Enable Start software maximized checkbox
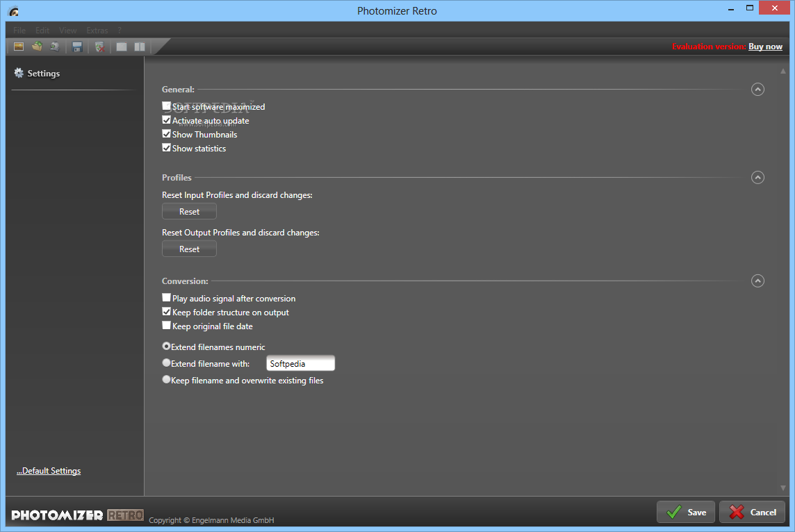 [x=166, y=106]
